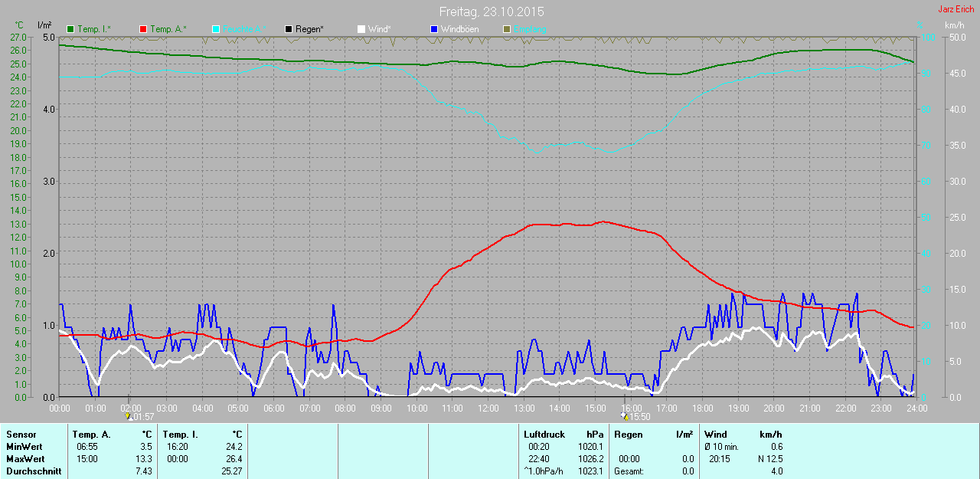
Task: Click the 'Ø 10 min.' wind label
Action: tap(721, 447)
